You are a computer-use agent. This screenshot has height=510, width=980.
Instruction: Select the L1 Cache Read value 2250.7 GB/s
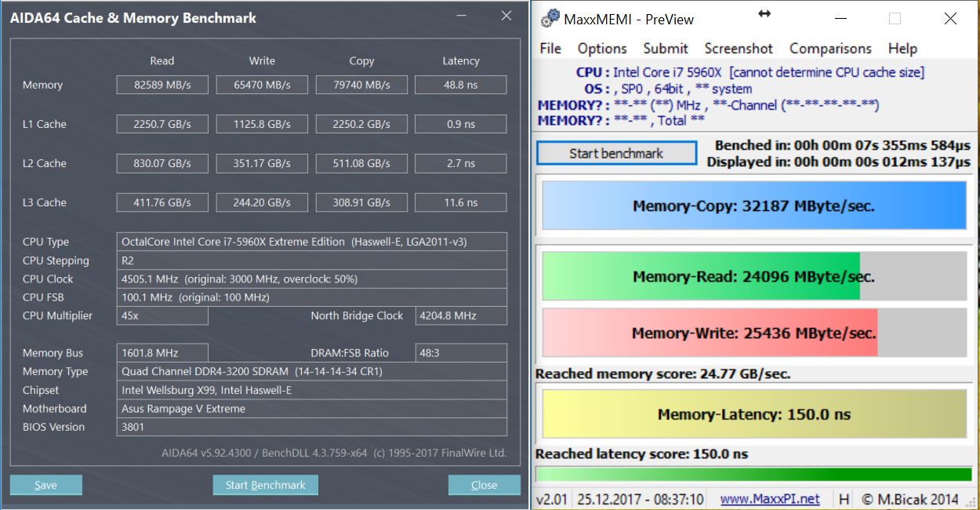pyautogui.click(x=162, y=124)
